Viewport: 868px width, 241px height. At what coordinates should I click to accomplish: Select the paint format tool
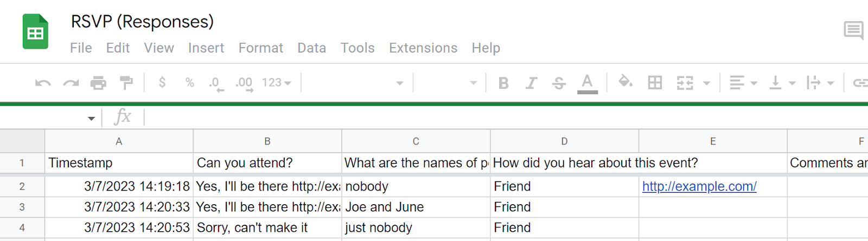pos(126,83)
